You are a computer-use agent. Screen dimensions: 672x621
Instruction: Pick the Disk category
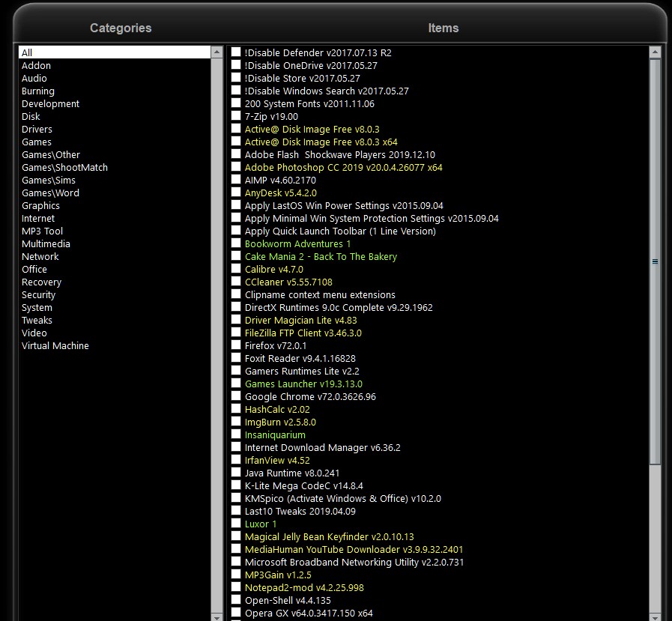tap(31, 117)
